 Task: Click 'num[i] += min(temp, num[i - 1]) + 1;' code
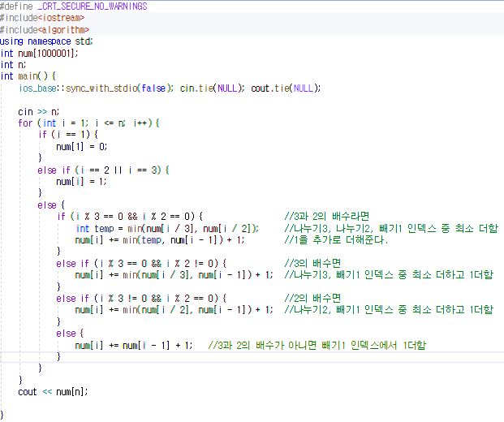click(x=160, y=240)
